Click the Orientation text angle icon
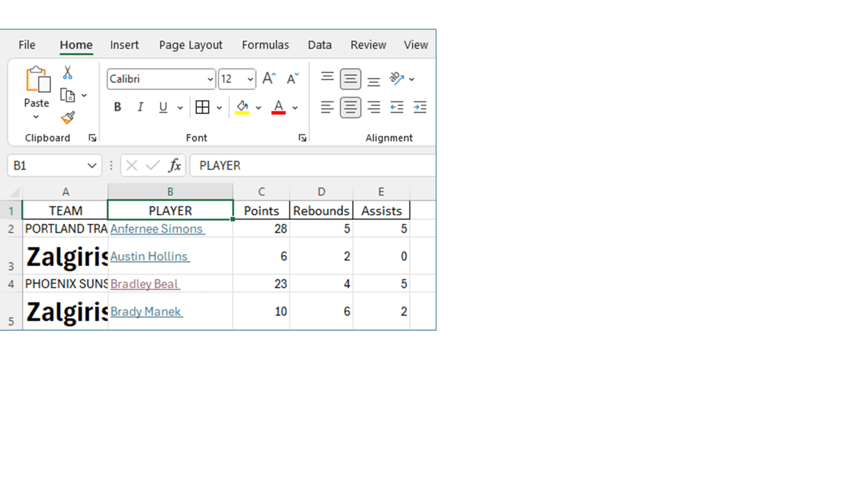The image size is (868, 488). coord(396,79)
